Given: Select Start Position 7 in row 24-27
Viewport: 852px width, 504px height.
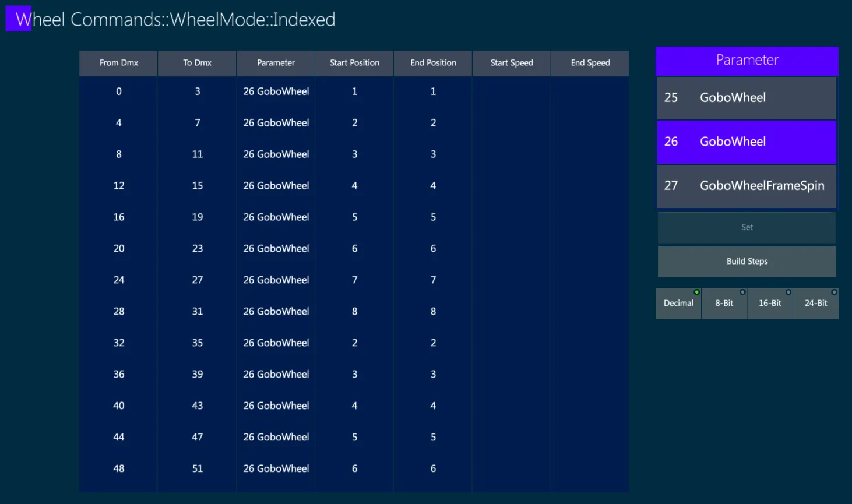Looking at the screenshot, I should tap(355, 280).
